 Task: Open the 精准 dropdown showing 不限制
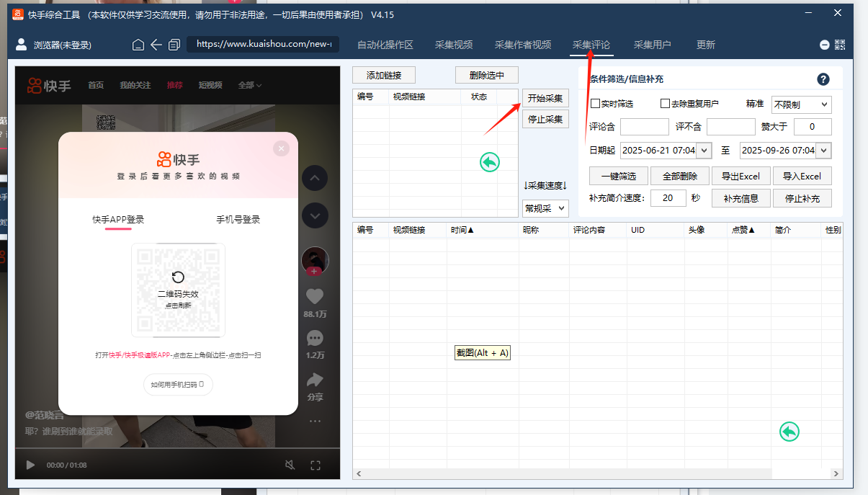pos(801,104)
